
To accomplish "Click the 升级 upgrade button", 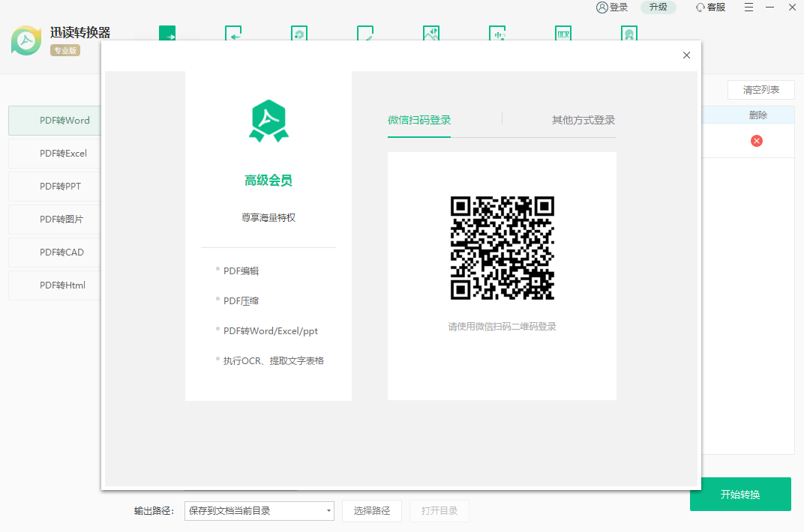I will 658,7.
